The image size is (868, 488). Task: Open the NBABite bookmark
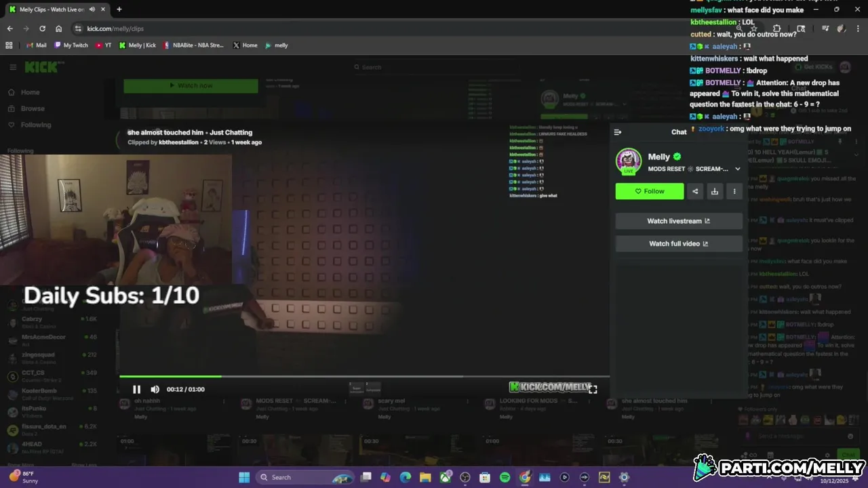[193, 45]
